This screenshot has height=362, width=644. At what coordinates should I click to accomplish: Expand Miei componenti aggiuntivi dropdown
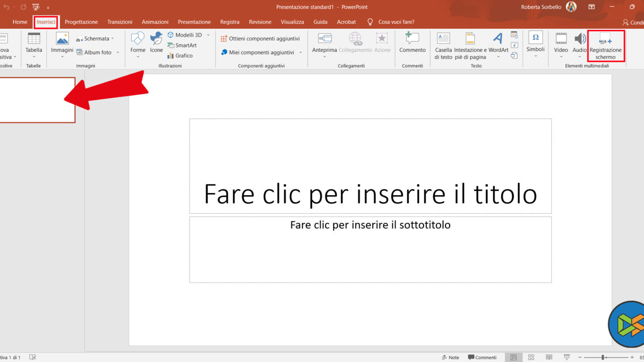301,52
